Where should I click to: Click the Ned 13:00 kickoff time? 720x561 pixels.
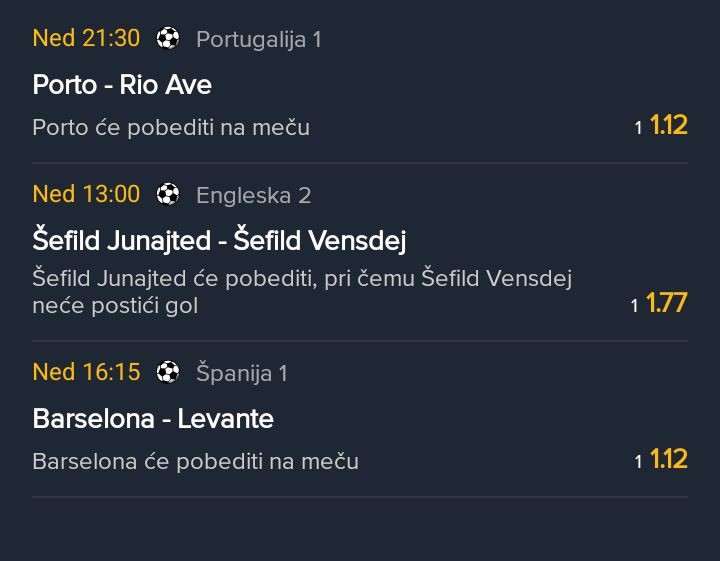tap(86, 194)
